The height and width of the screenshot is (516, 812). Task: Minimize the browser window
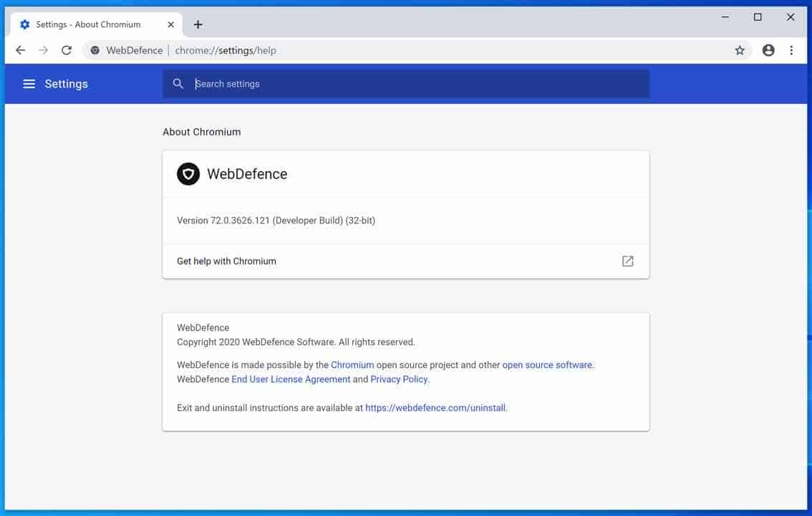[x=725, y=17]
